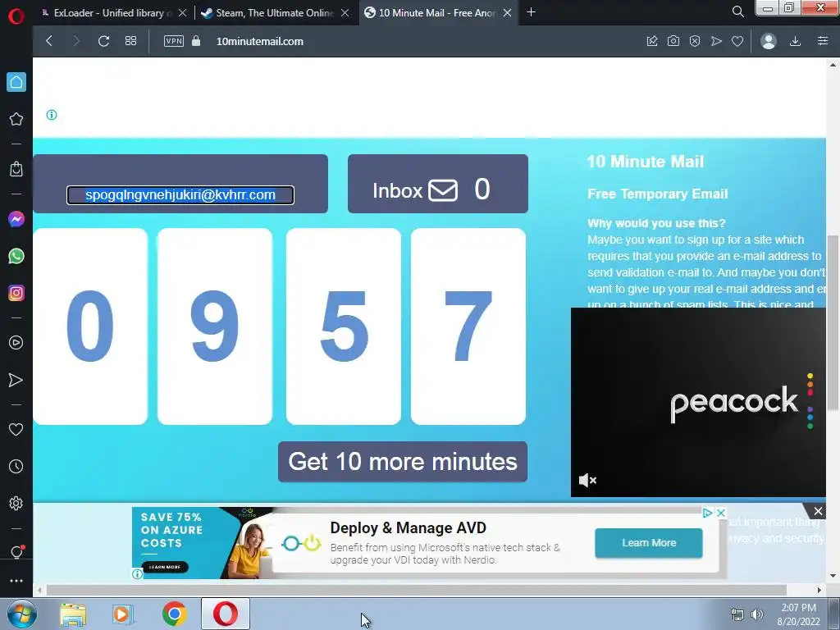The width and height of the screenshot is (840, 630).
Task: Open the Home icon in Opera sidebar
Action: [x=16, y=82]
